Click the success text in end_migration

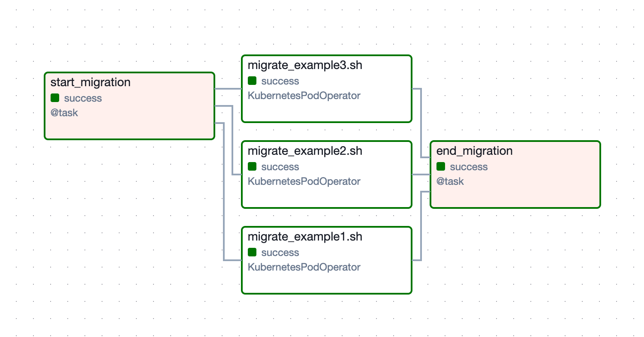coord(469,167)
